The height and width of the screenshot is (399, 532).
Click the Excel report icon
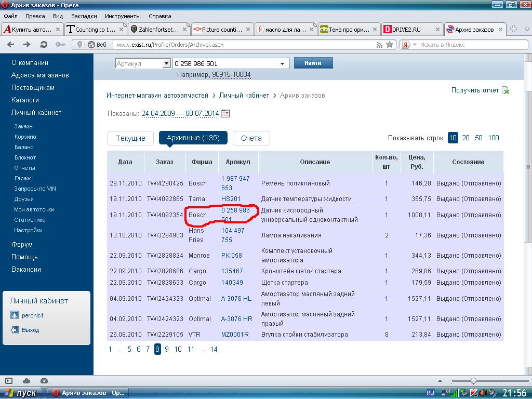click(506, 90)
